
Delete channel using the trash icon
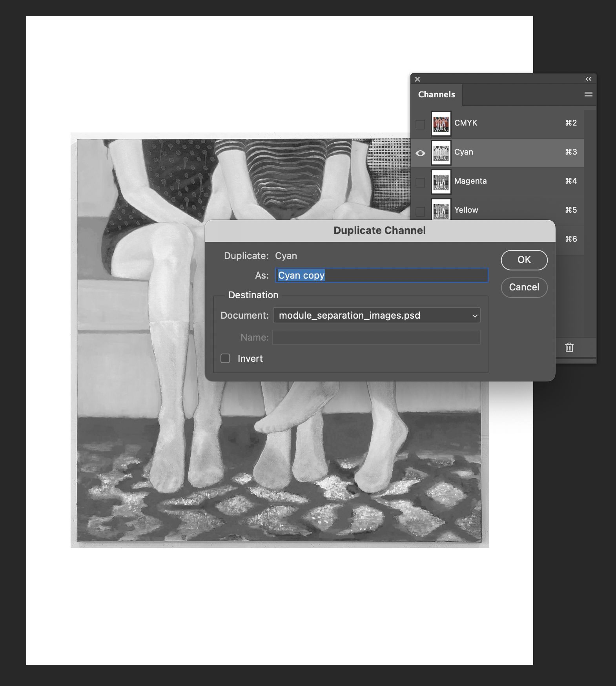(x=569, y=347)
